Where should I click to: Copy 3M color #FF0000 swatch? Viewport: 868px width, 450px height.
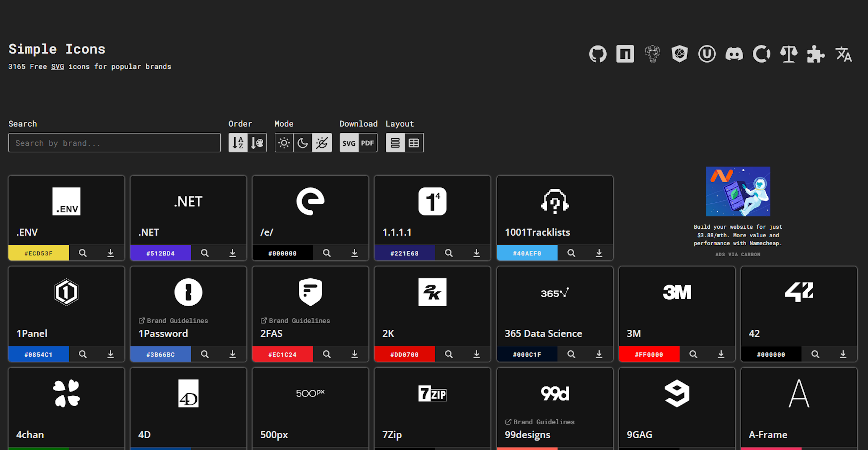click(x=649, y=354)
